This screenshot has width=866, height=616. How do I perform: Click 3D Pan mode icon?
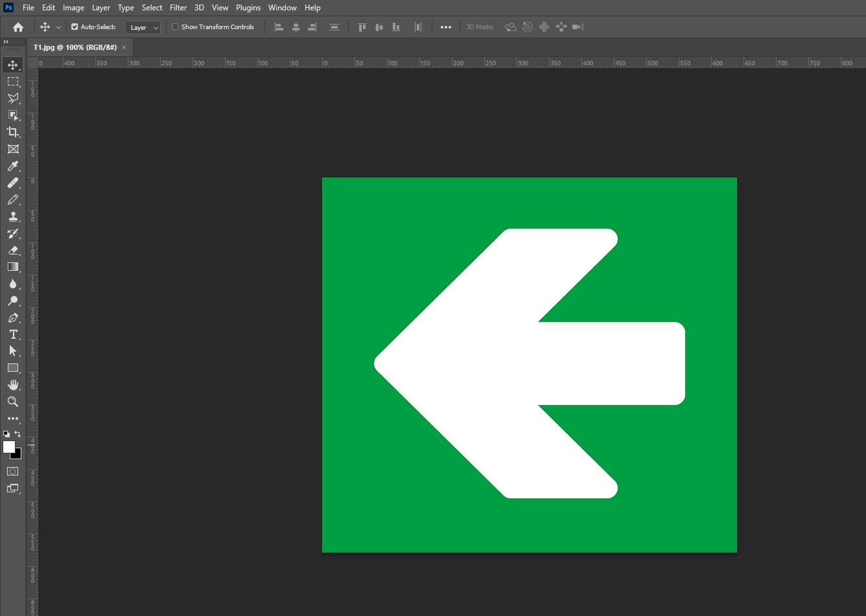[x=544, y=27]
